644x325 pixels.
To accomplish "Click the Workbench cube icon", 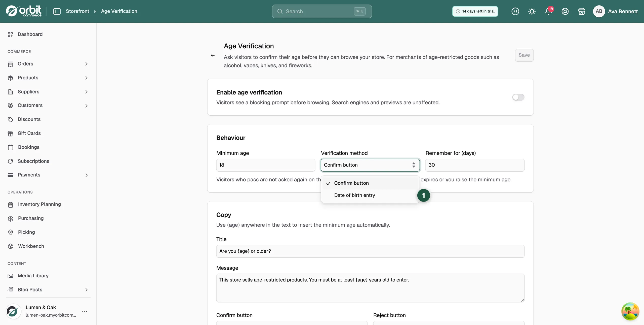I will pyautogui.click(x=10, y=246).
